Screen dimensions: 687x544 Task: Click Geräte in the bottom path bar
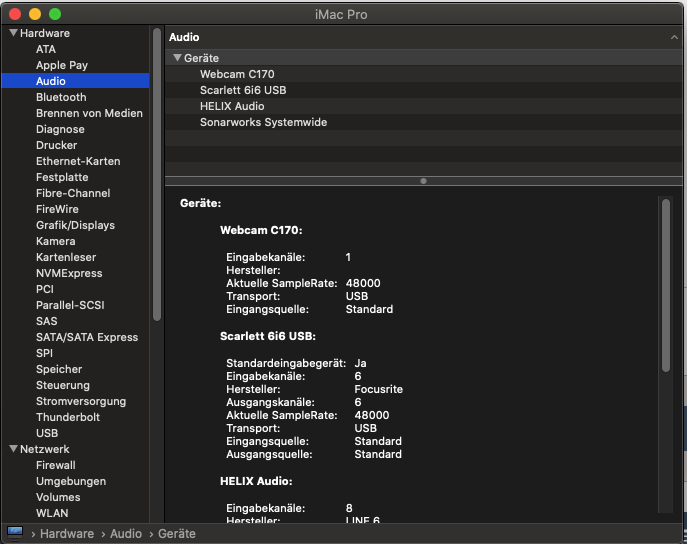click(175, 534)
